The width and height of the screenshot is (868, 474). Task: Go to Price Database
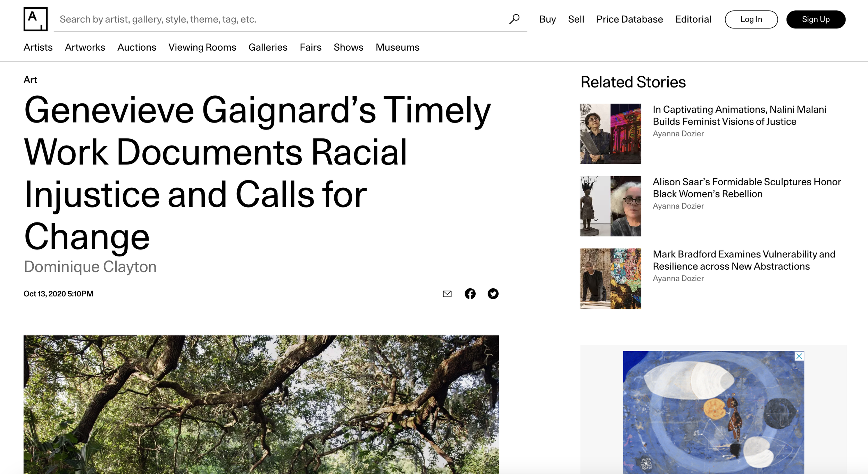[629, 19]
